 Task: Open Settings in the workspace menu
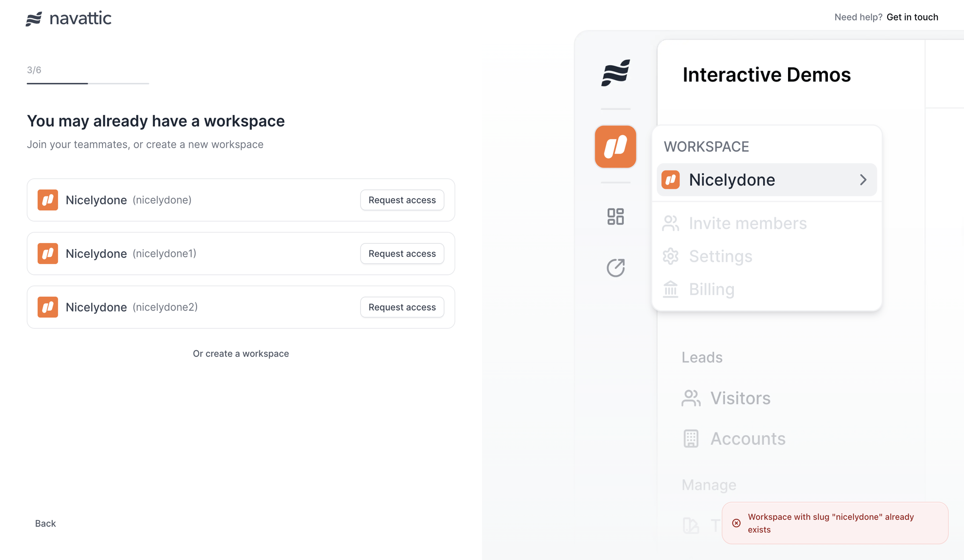721,256
